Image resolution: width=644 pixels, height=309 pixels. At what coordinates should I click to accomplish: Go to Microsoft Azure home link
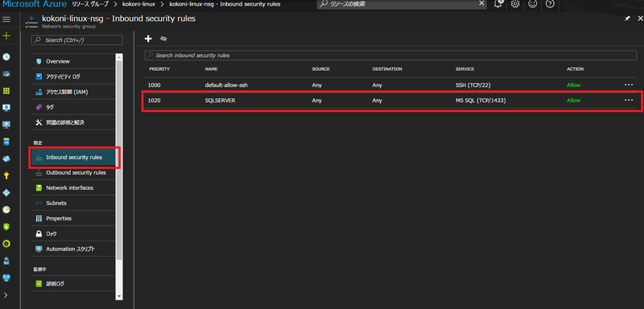click(x=35, y=4)
